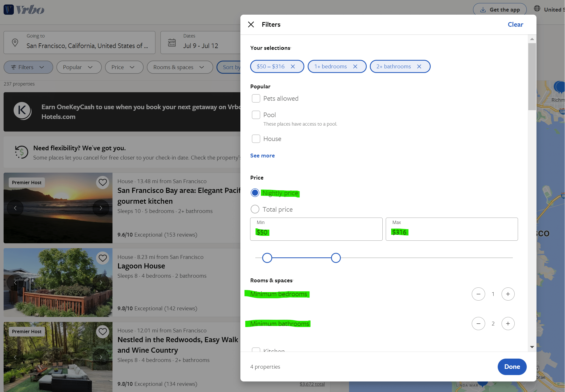Select the Total price radio button
This screenshot has width=565, height=392.
[255, 209]
